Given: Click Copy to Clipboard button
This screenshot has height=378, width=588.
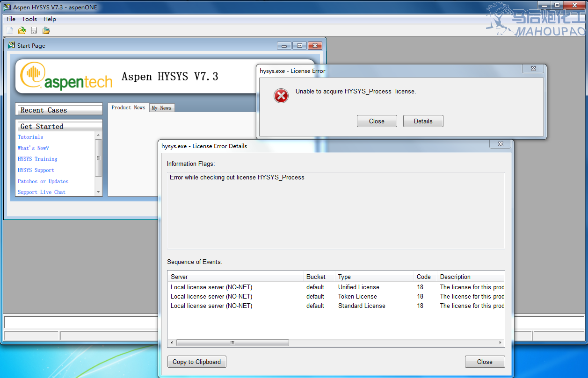Looking at the screenshot, I should [x=196, y=362].
